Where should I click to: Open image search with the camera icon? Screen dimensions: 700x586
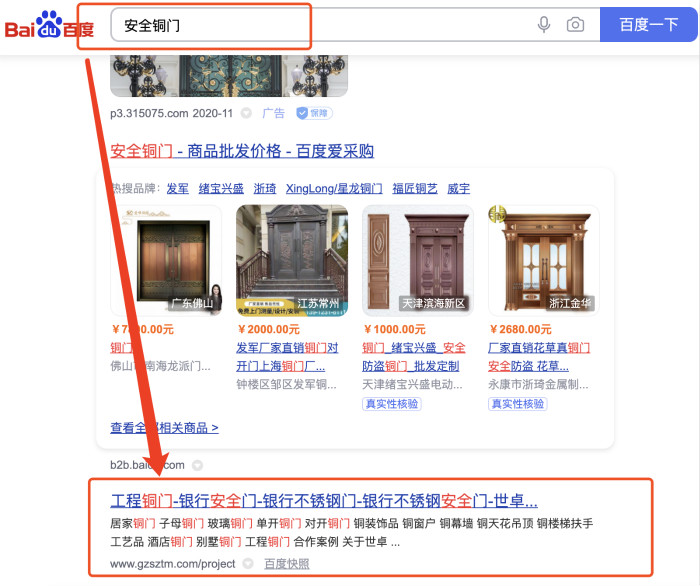tap(575, 25)
